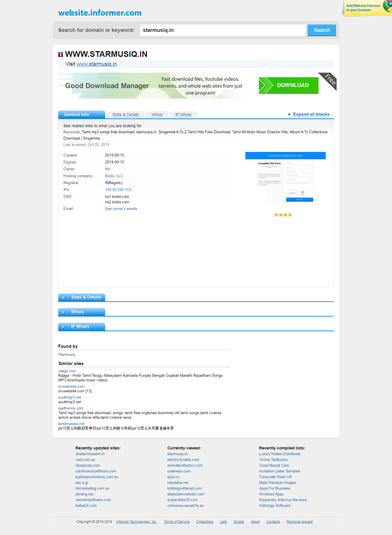Click the arrow icon before Expand all blocks

pos(289,114)
